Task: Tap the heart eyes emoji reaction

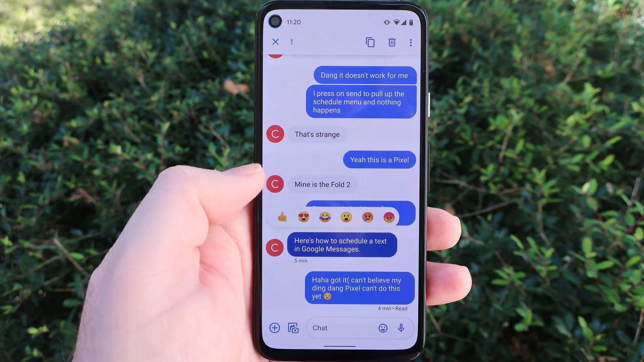Action: 303,217
